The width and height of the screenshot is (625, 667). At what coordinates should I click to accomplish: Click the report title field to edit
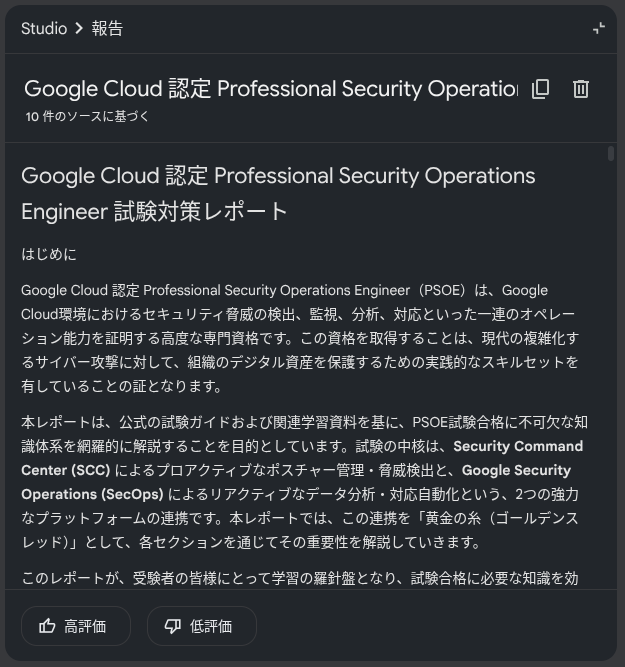tap(270, 89)
